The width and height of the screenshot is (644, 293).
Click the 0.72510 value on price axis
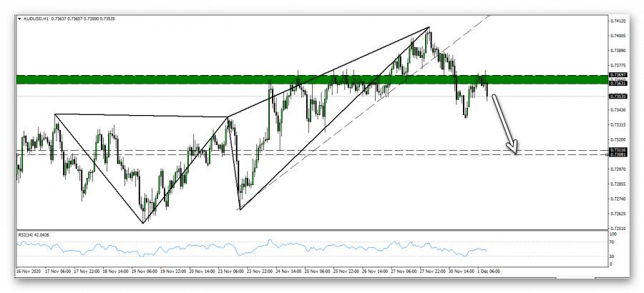click(x=618, y=229)
